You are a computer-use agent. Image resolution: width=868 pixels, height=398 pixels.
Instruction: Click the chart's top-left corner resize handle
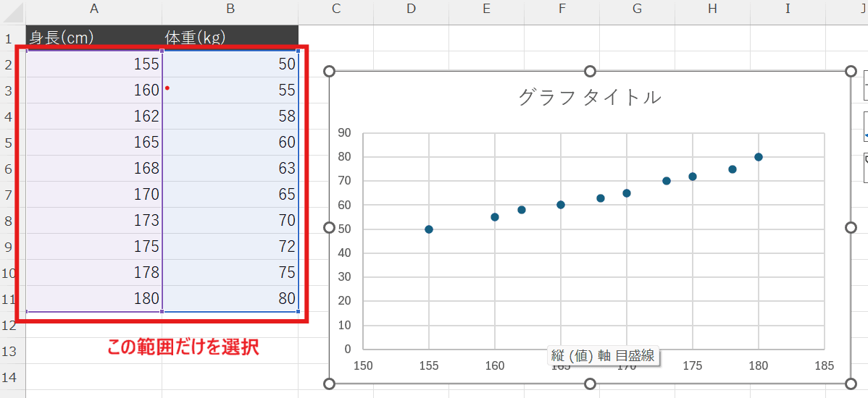pos(329,71)
